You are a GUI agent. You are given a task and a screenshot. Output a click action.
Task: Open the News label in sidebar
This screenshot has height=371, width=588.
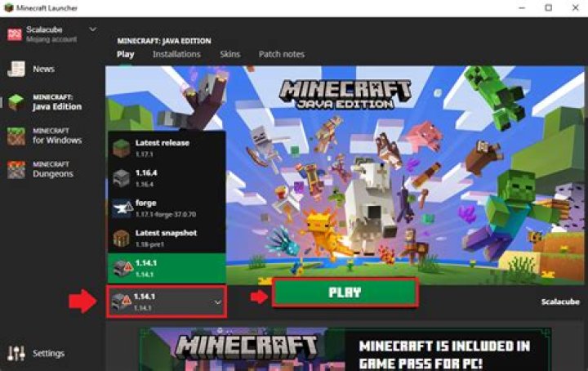(43, 69)
